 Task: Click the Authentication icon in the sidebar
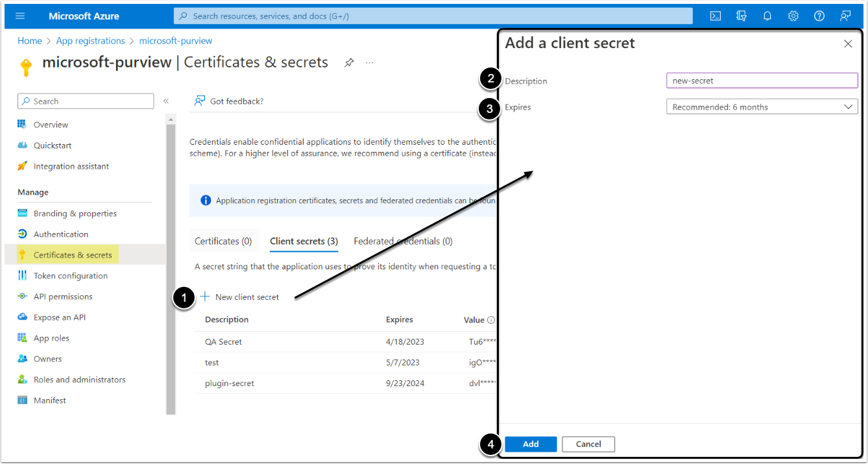coord(22,234)
